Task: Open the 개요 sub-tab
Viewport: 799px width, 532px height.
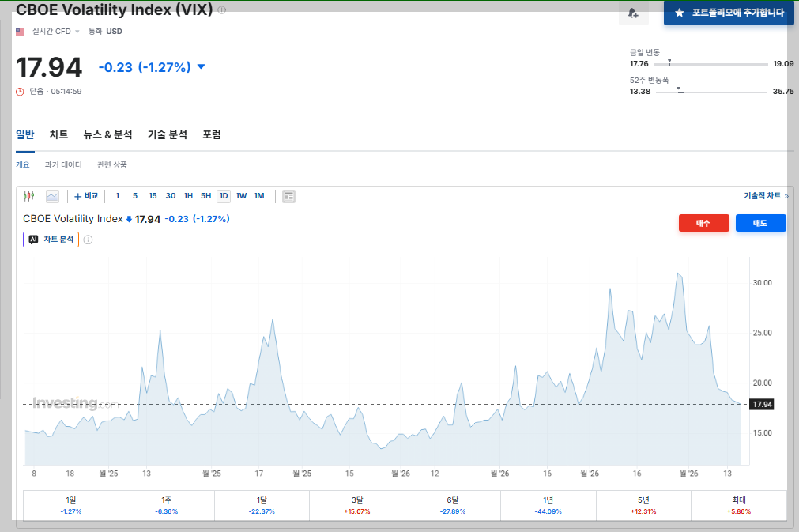Action: click(x=22, y=164)
